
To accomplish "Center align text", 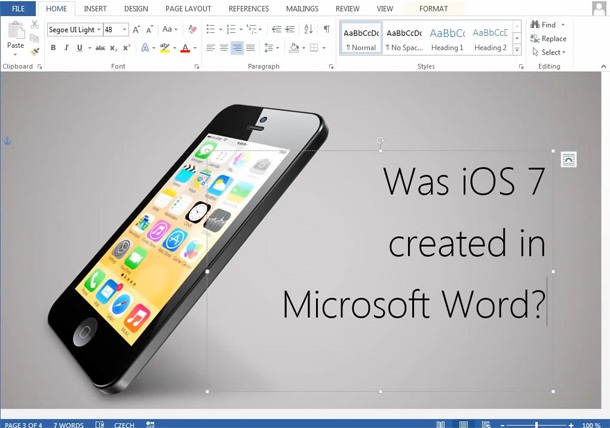I will pos(224,48).
